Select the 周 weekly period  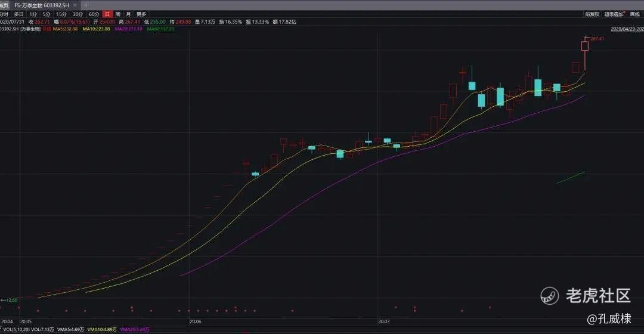pos(118,14)
